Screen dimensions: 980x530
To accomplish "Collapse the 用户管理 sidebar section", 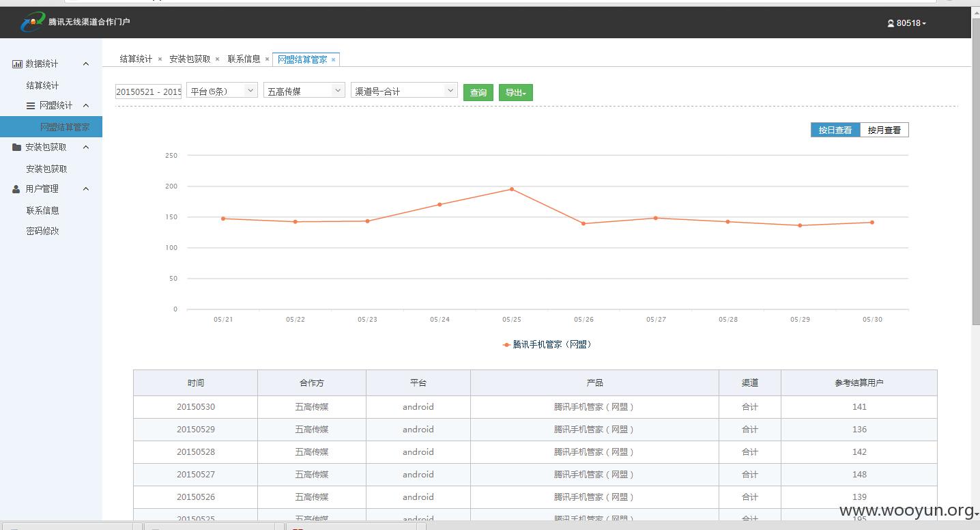I will [86, 189].
